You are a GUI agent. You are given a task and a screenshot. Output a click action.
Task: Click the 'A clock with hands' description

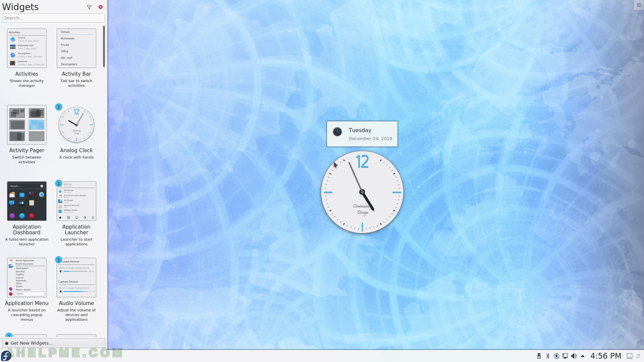click(x=76, y=157)
